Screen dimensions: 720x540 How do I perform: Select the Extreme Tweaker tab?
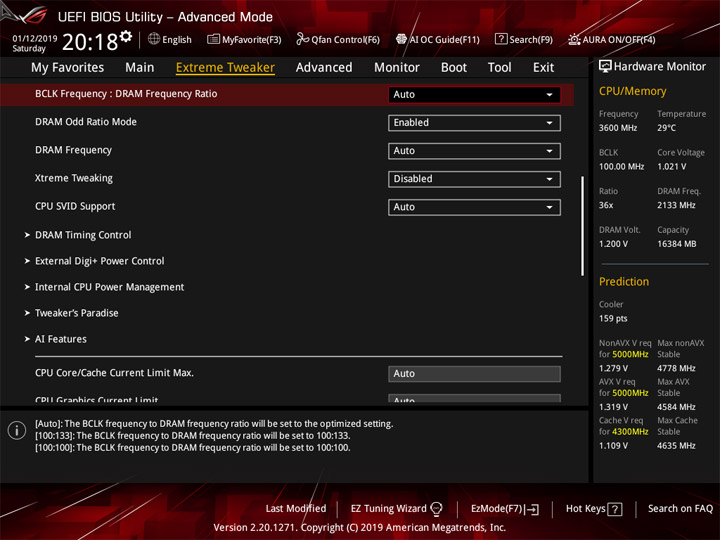225,68
